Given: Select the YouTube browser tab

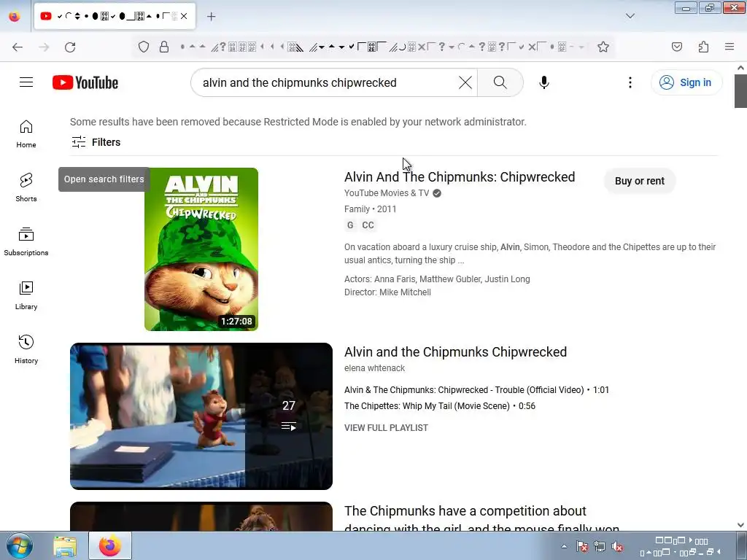Looking at the screenshot, I should [115, 16].
